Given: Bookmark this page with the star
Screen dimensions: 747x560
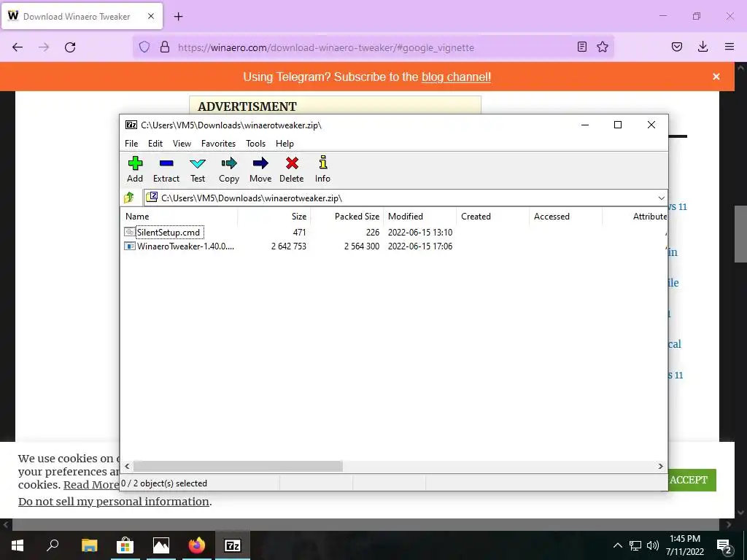Looking at the screenshot, I should click(602, 47).
